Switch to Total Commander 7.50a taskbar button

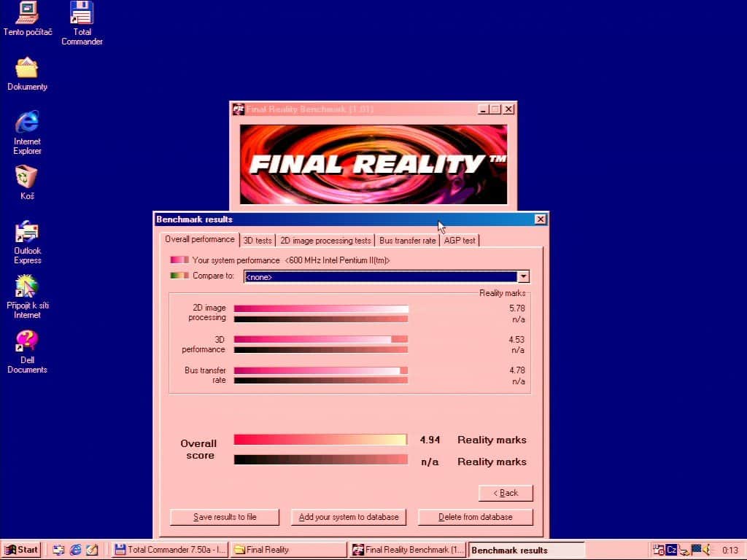coord(170,550)
